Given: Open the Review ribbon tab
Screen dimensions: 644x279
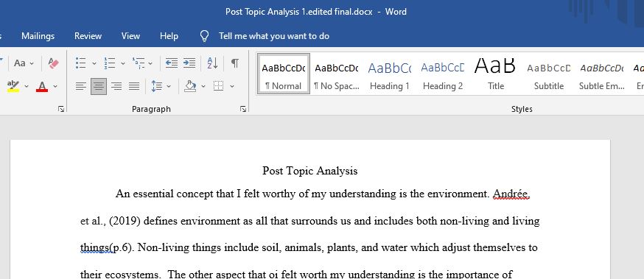Looking at the screenshot, I should (x=88, y=36).
